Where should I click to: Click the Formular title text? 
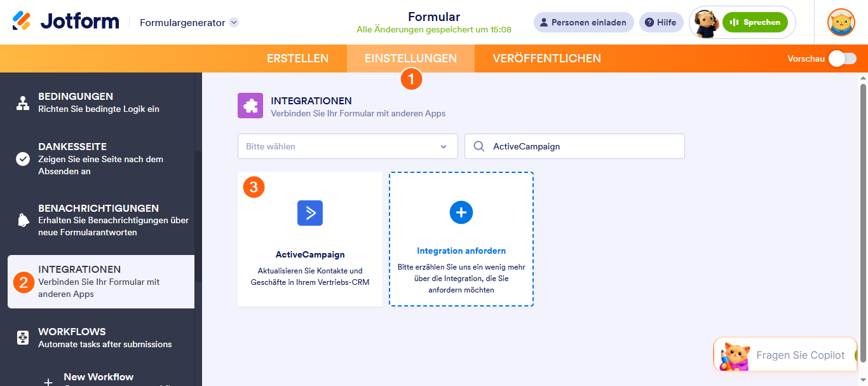click(x=434, y=17)
